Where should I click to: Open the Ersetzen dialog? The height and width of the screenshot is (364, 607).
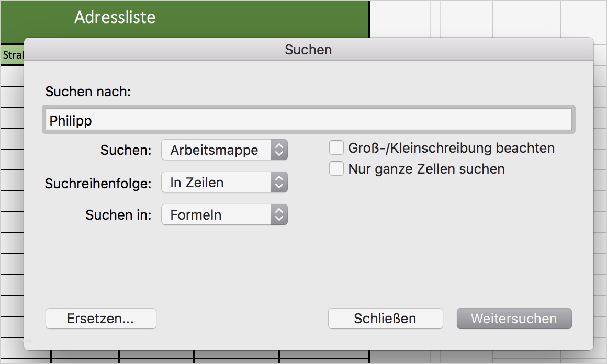100,318
